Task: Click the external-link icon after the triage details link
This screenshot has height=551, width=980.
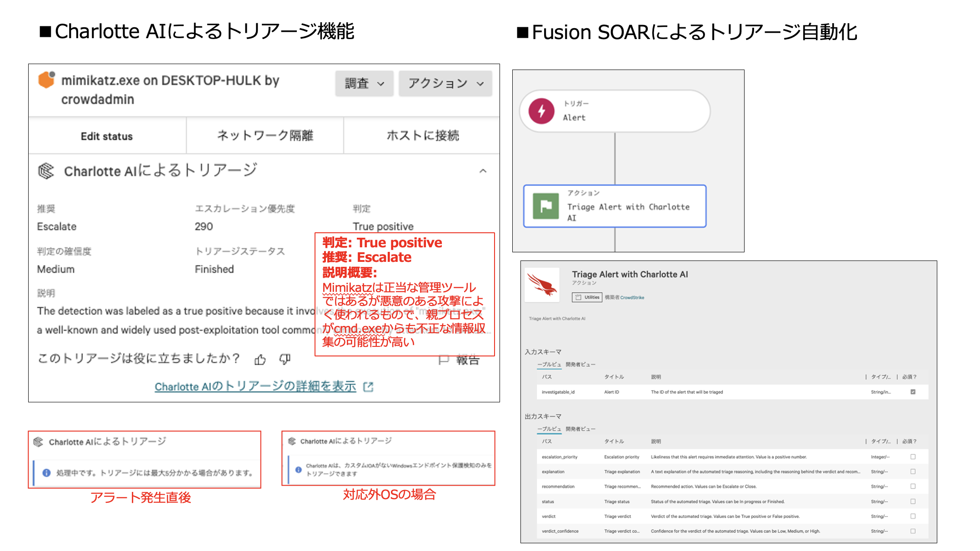Action: (368, 387)
